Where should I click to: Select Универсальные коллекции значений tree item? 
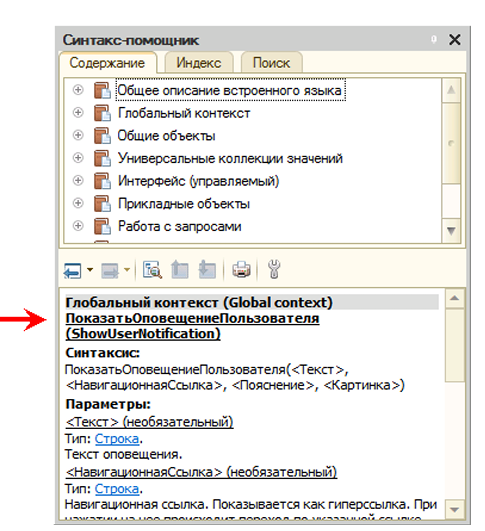click(x=230, y=158)
